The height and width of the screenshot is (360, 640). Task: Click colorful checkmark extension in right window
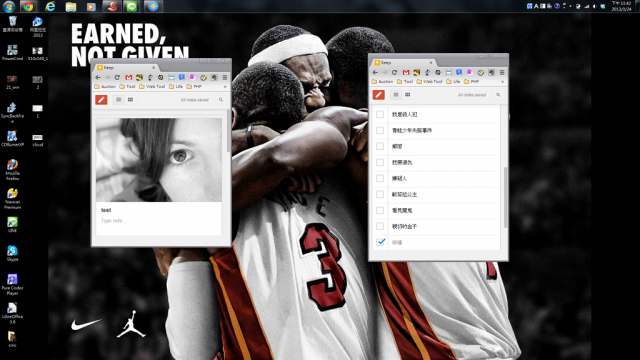(x=480, y=72)
